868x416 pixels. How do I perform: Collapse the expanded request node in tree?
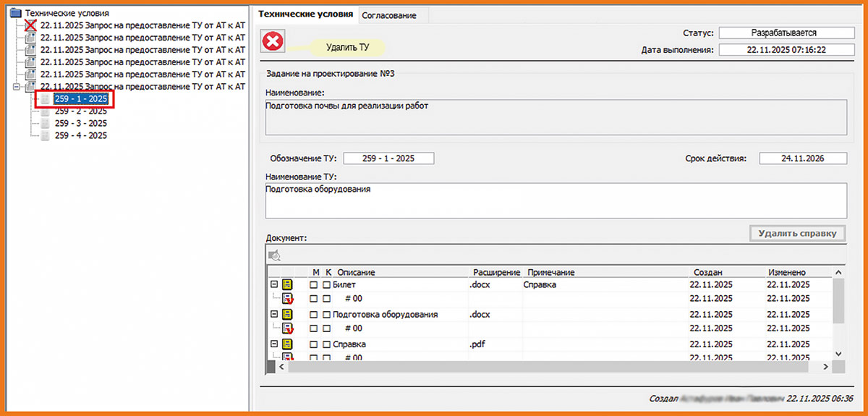(17, 87)
